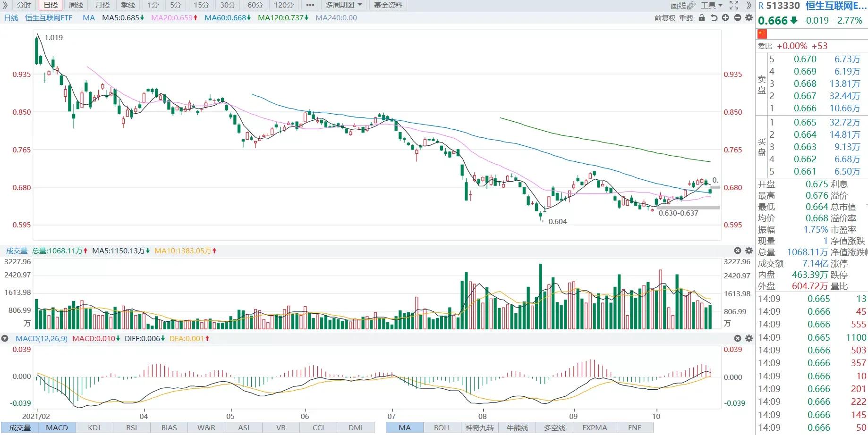Select the 120分 period
This screenshot has width=868, height=435.
click(x=283, y=5)
